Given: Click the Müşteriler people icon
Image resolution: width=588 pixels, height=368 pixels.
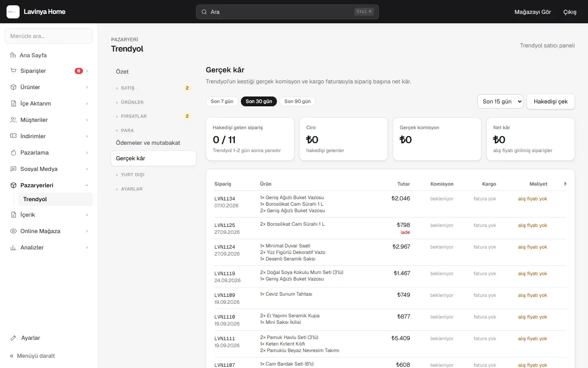Looking at the screenshot, I should click(13, 120).
